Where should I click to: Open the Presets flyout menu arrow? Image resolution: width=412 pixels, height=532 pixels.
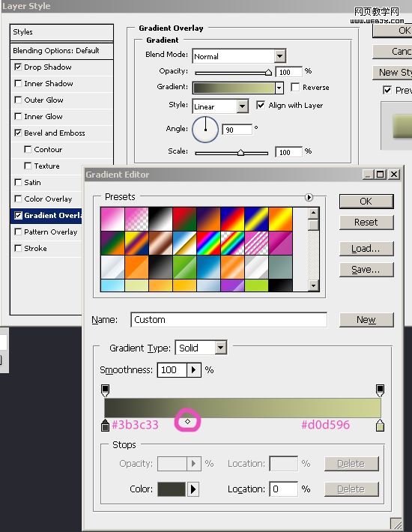pyautogui.click(x=309, y=197)
